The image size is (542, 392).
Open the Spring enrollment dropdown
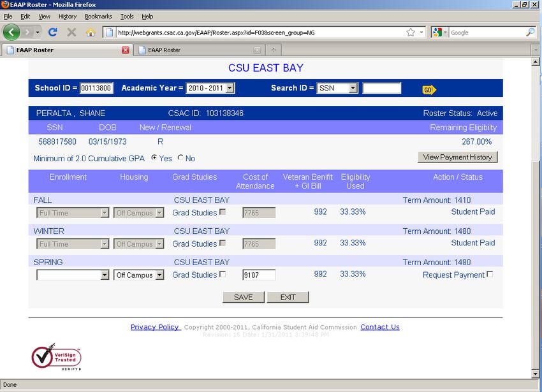click(73, 275)
